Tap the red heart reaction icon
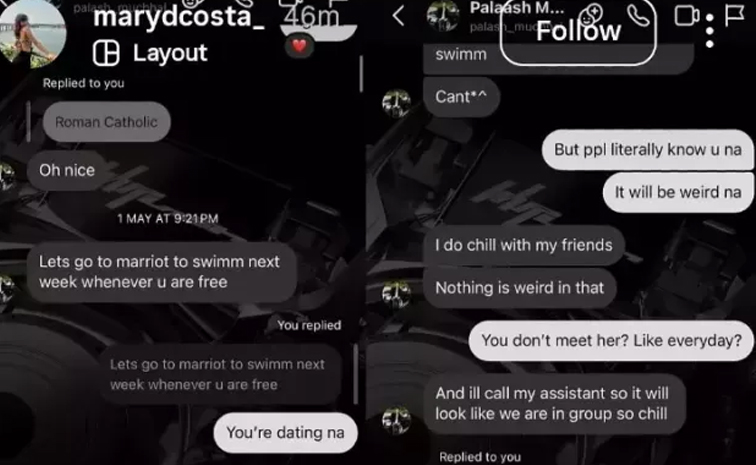This screenshot has height=465, width=756. [x=299, y=46]
